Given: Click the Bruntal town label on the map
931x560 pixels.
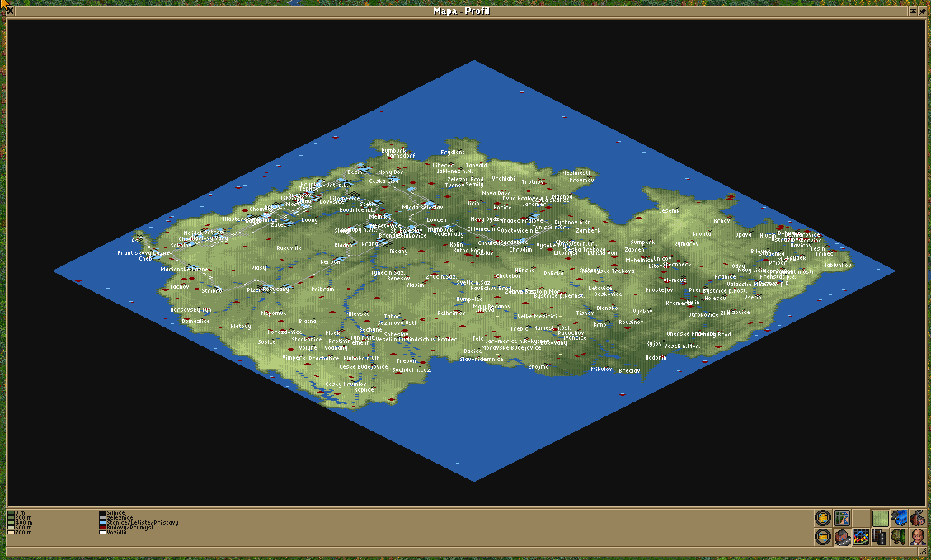Looking at the screenshot, I should tap(702, 234).
